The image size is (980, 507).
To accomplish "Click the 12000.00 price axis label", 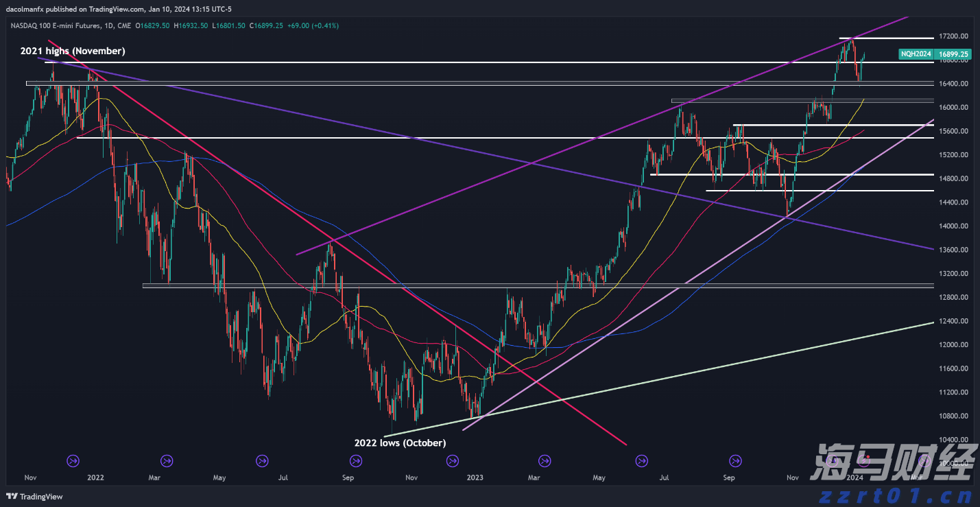I will point(953,345).
